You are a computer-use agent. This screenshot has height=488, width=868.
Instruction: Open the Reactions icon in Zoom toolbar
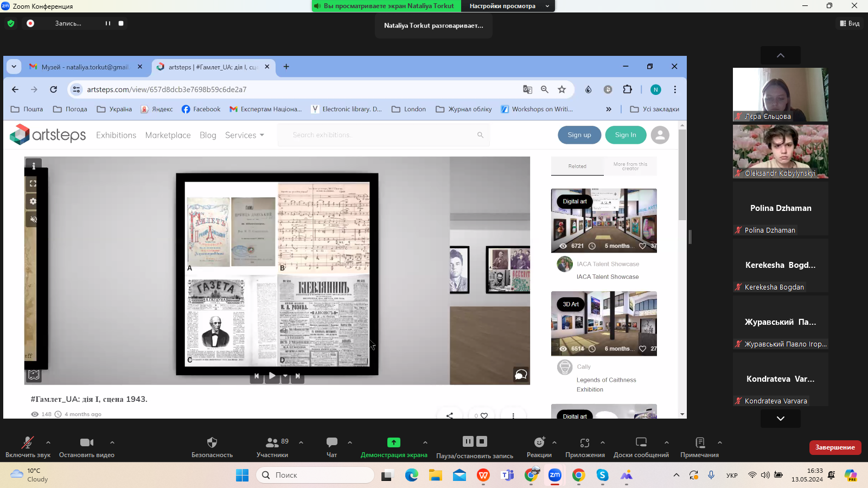point(539,442)
